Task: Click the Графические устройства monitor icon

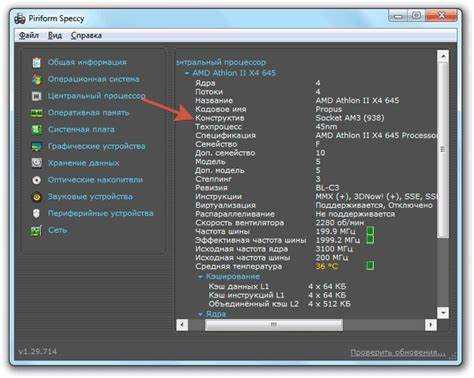Action: click(37, 146)
